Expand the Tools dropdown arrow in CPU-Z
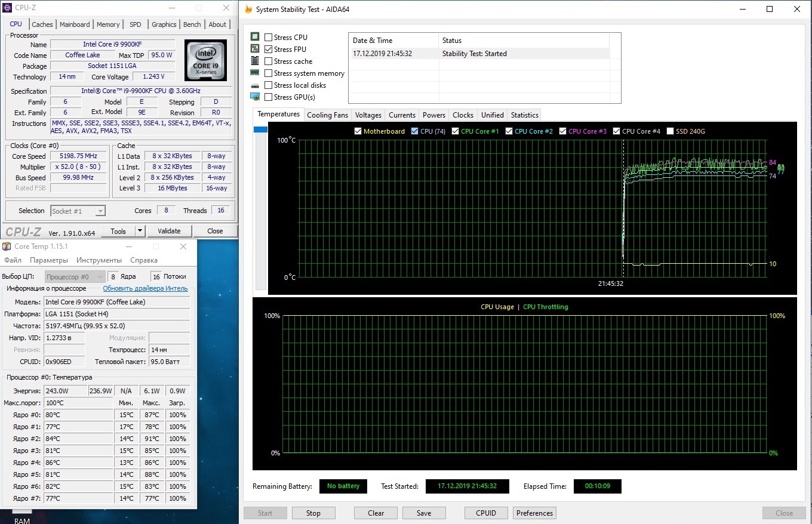This screenshot has height=524, width=812. click(140, 231)
